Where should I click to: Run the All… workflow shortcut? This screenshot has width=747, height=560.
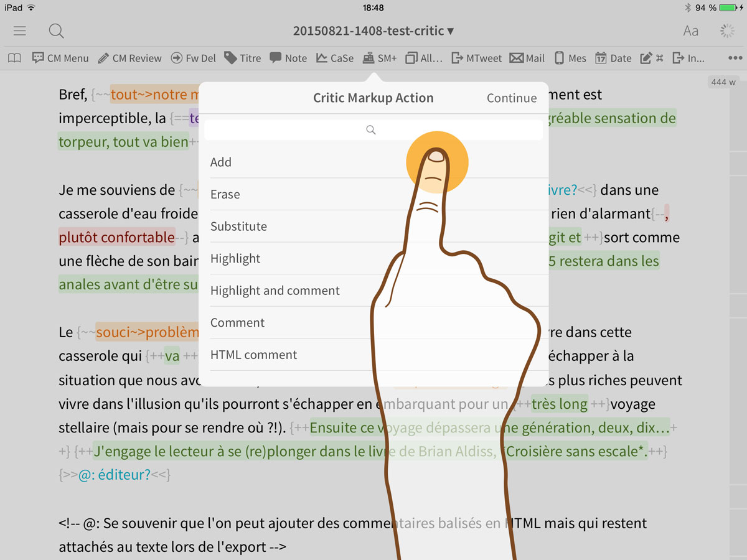tap(424, 58)
